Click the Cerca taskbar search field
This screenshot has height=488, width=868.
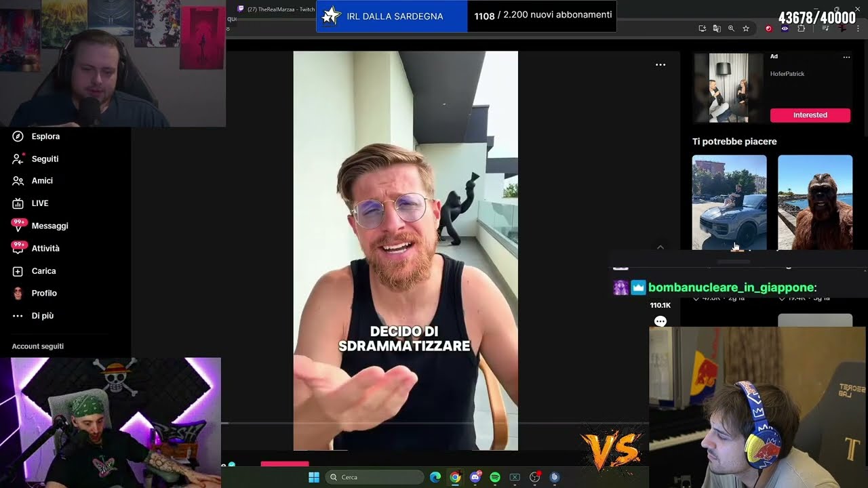coord(374,477)
